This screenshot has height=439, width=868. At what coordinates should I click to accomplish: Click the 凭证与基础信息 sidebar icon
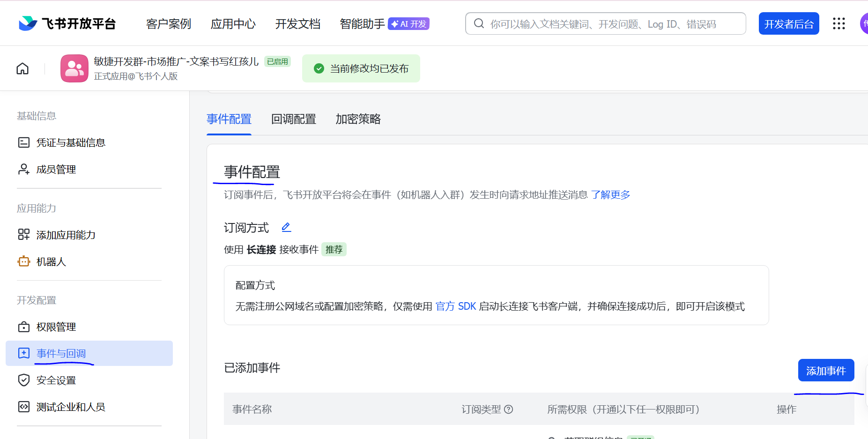coord(24,142)
